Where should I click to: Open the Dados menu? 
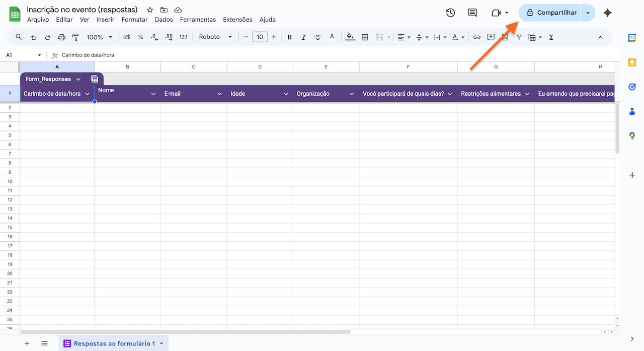[164, 19]
